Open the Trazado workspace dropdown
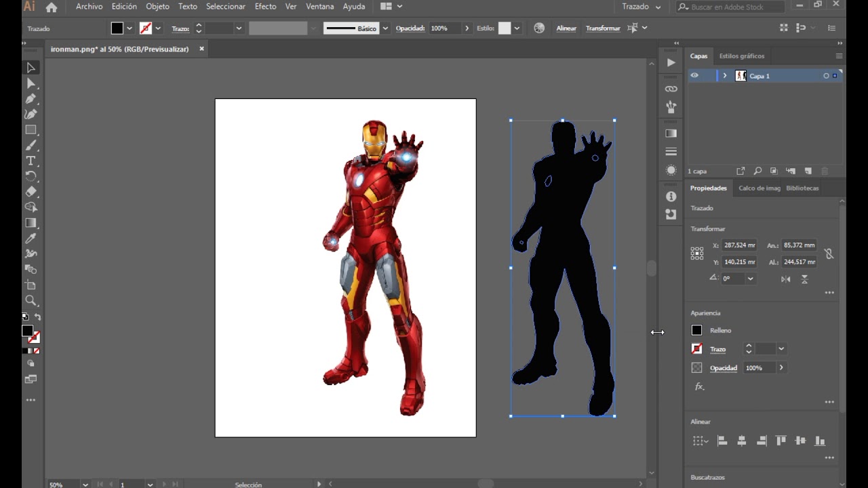 (x=642, y=7)
